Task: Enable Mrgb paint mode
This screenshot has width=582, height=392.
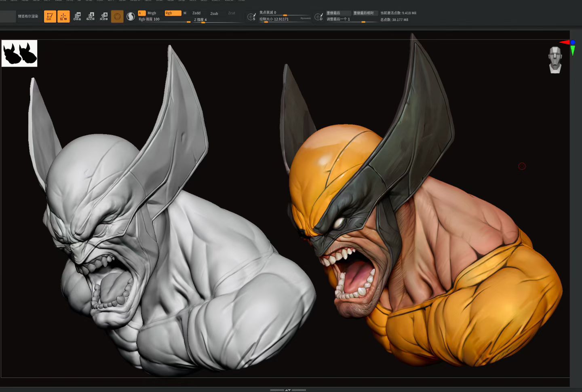Action: (x=152, y=13)
